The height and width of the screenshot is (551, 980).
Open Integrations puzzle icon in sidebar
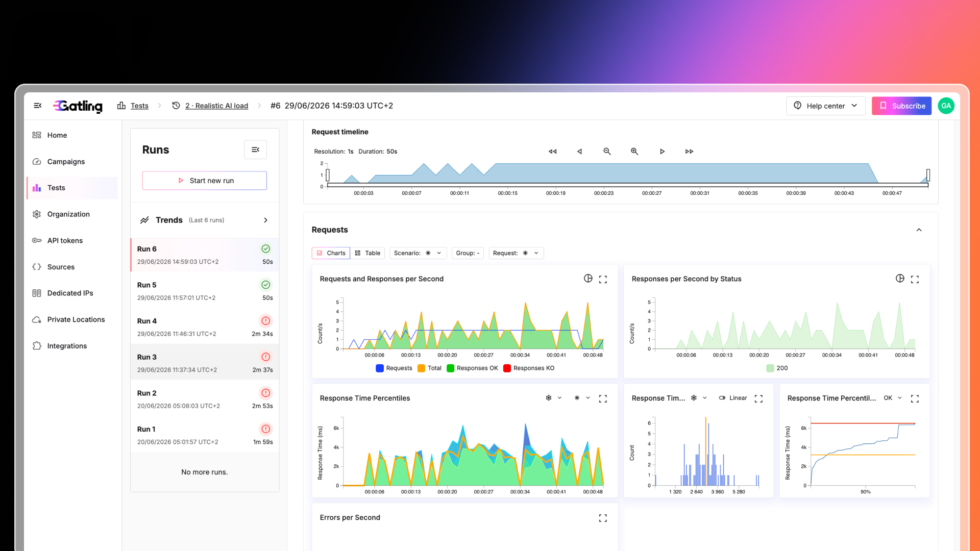[37, 346]
